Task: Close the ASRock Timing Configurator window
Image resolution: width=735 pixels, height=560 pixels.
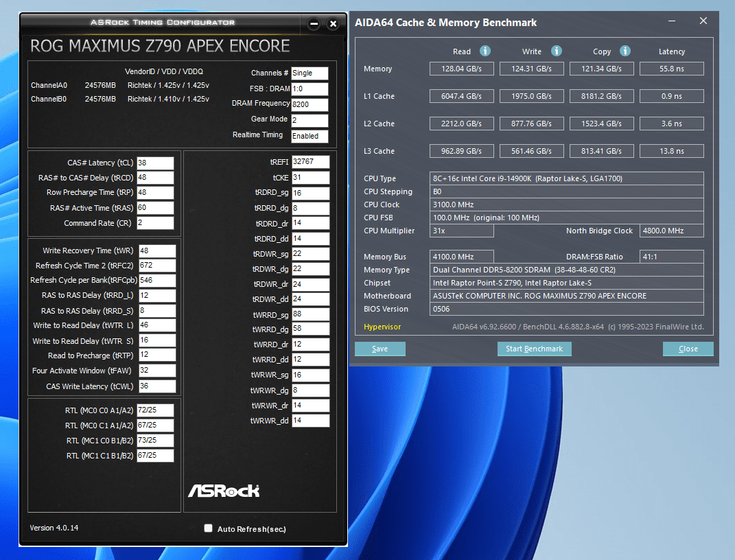Action: (333, 23)
